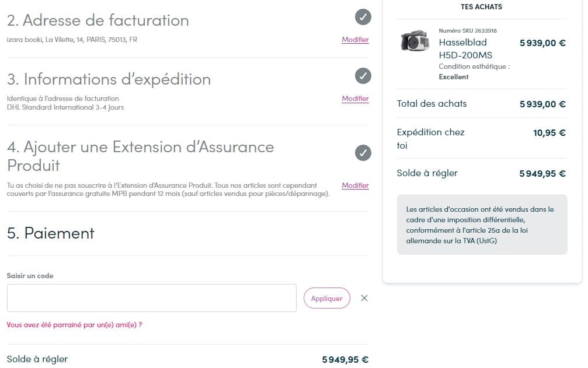The image size is (588, 368).
Task: Click the checkmark beside Informations d'expédition
Action: [363, 76]
